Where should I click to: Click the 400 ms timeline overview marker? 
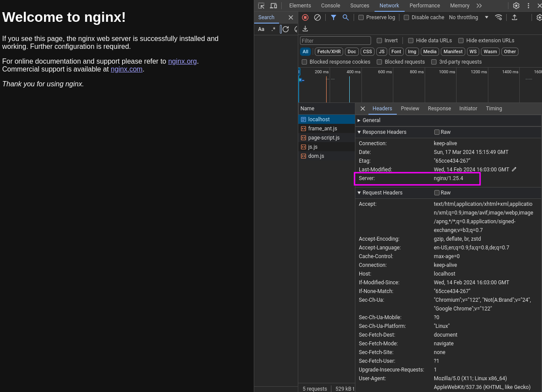tap(353, 72)
